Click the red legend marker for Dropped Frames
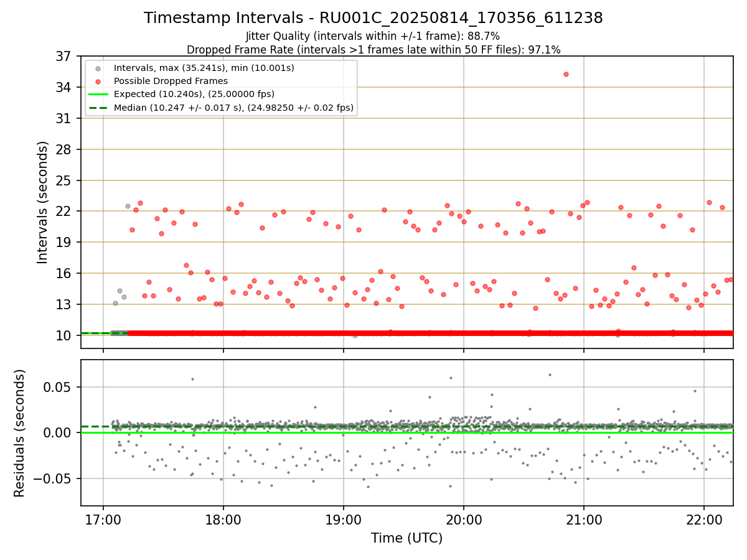The image size is (747, 560). [x=98, y=82]
